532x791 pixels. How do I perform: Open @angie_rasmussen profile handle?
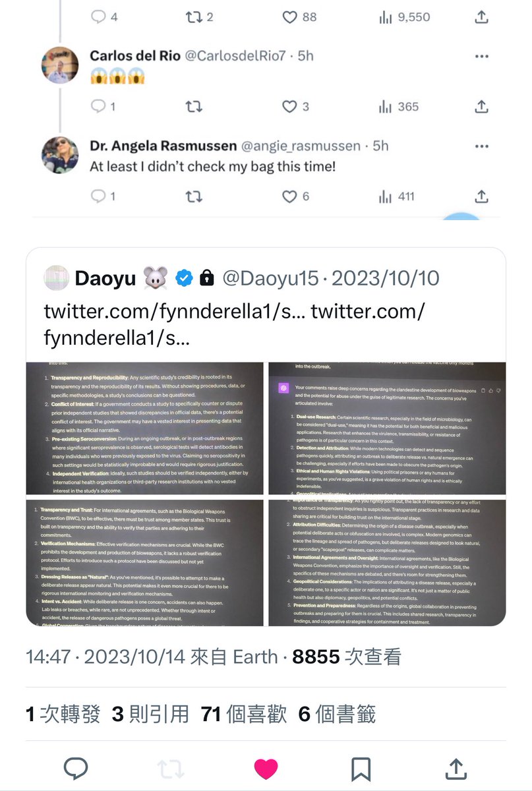[x=297, y=146]
